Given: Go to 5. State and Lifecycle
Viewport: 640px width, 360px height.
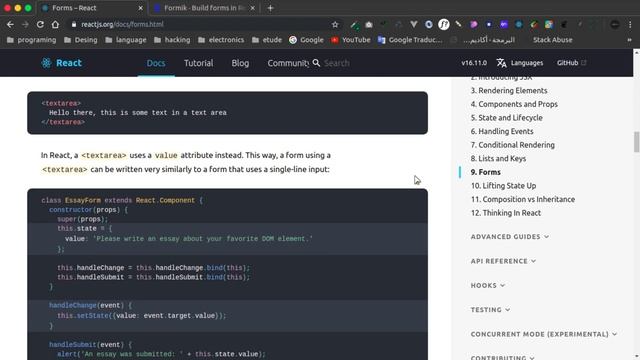Looking at the screenshot, I should [507, 118].
